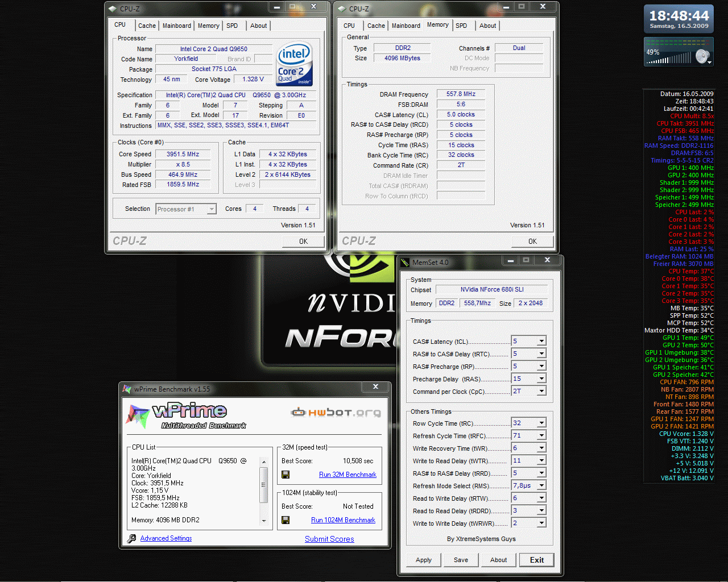Adjust the volume gadget level bar at 49%
This screenshot has width=728, height=582.
tap(670, 59)
